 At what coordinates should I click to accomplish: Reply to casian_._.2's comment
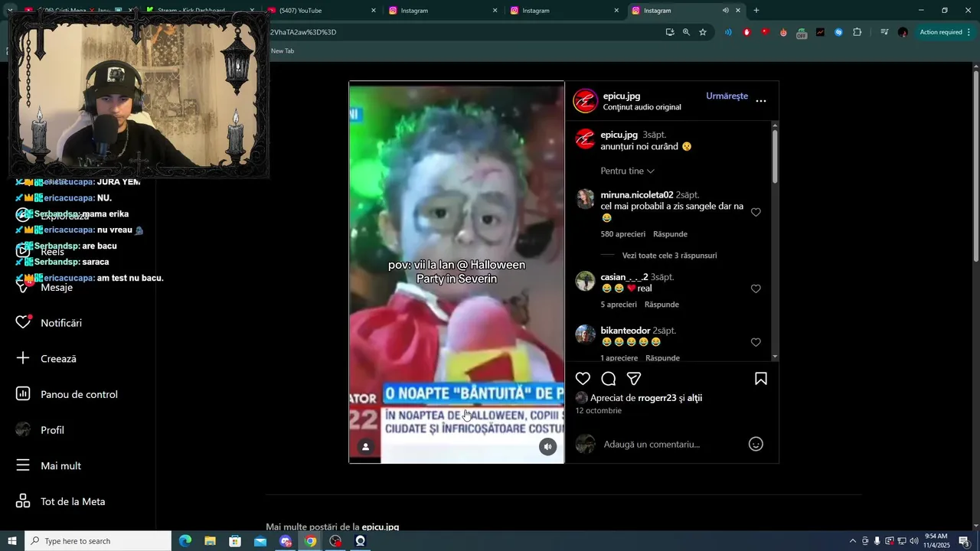click(x=661, y=305)
